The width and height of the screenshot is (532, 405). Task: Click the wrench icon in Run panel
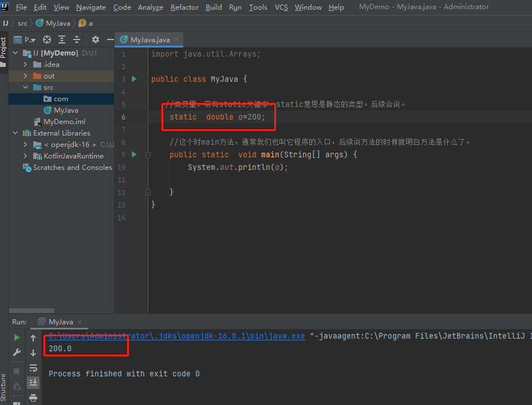point(17,352)
